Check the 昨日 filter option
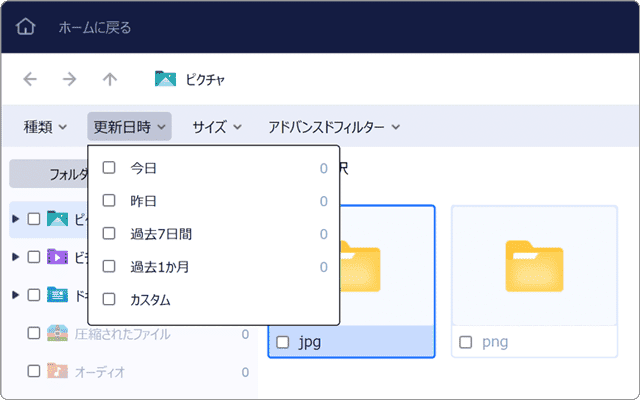Image resolution: width=640 pixels, height=400 pixels. (109, 200)
